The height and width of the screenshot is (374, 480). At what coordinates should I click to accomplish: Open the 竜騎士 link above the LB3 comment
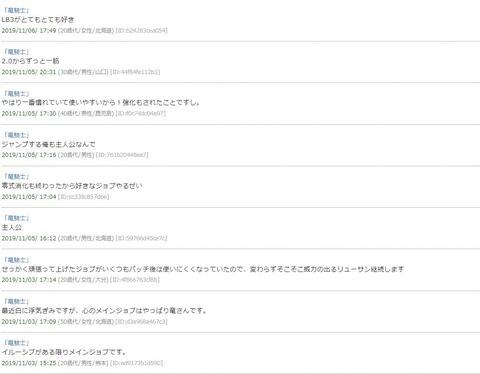(x=16, y=11)
